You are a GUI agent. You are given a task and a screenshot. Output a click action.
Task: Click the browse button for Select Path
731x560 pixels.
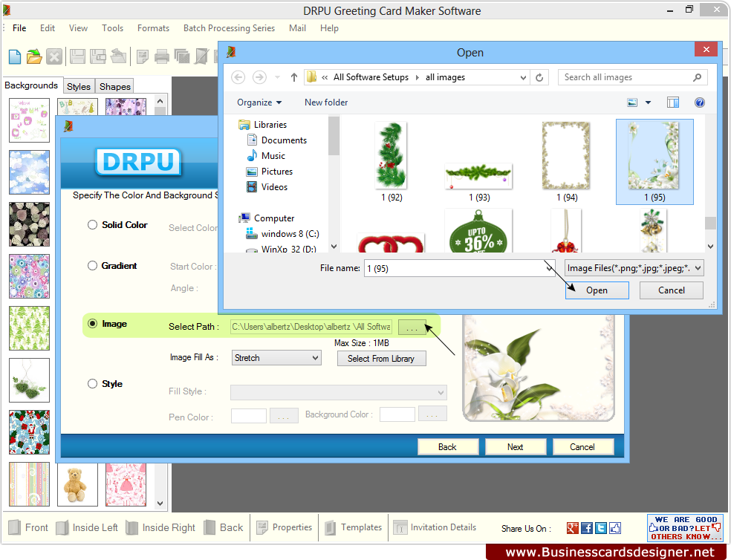pyautogui.click(x=412, y=327)
